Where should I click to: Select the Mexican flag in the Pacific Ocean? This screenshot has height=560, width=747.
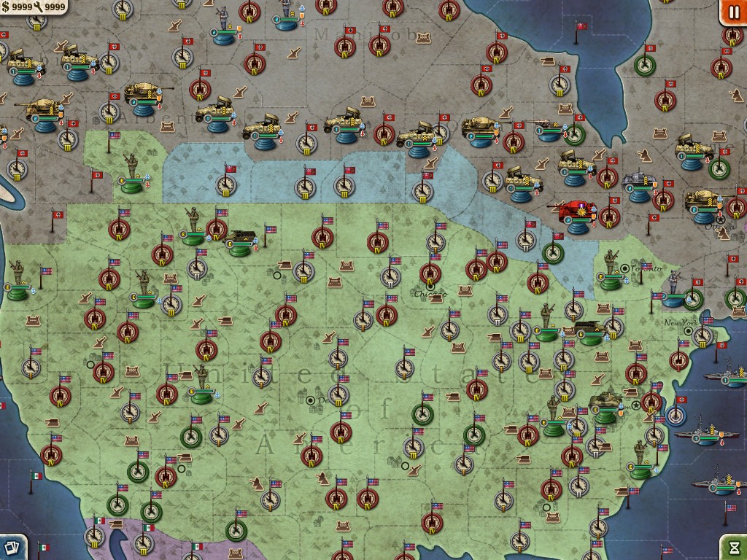[x=34, y=482]
